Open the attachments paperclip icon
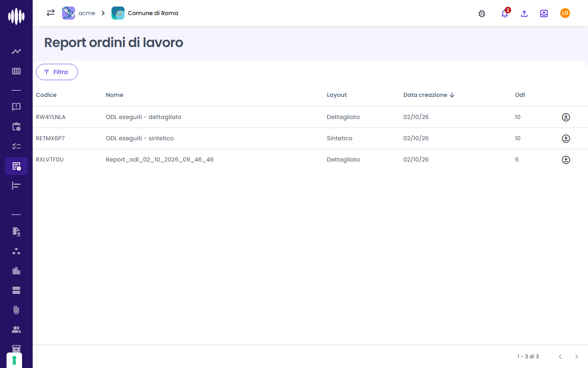 (16, 310)
